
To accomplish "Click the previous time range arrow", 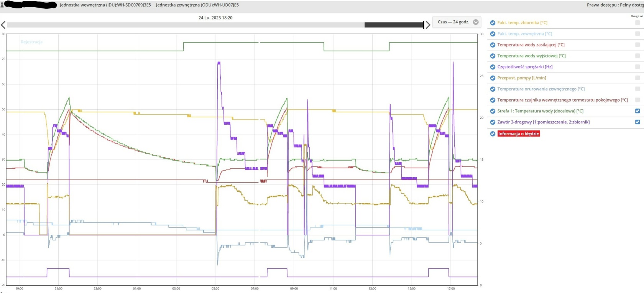I will point(3,25).
